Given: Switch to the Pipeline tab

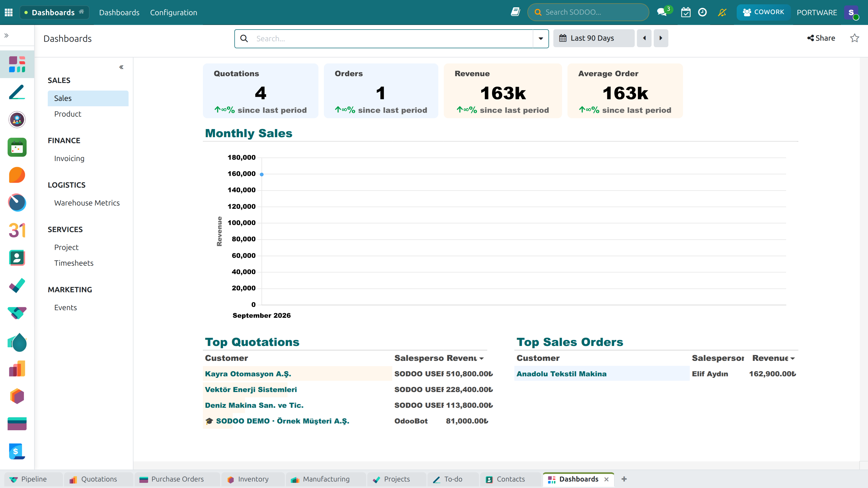Looking at the screenshot, I should tap(33, 479).
